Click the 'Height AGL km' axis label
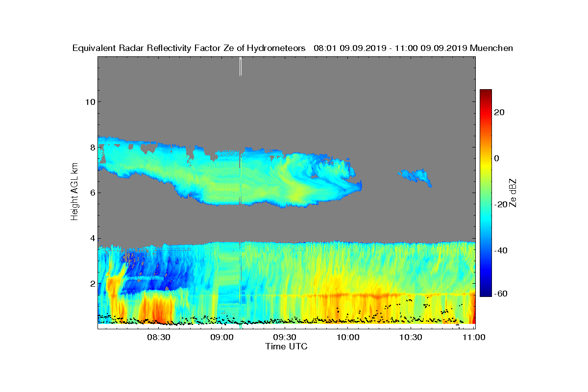The image size is (588, 392). pyautogui.click(x=74, y=193)
